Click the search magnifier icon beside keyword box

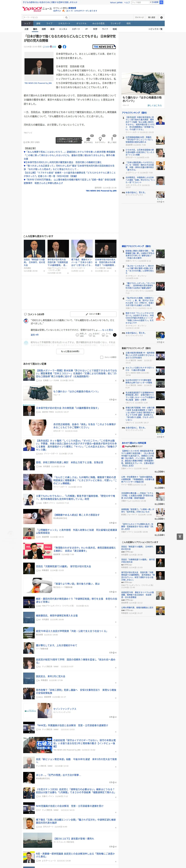66,17
